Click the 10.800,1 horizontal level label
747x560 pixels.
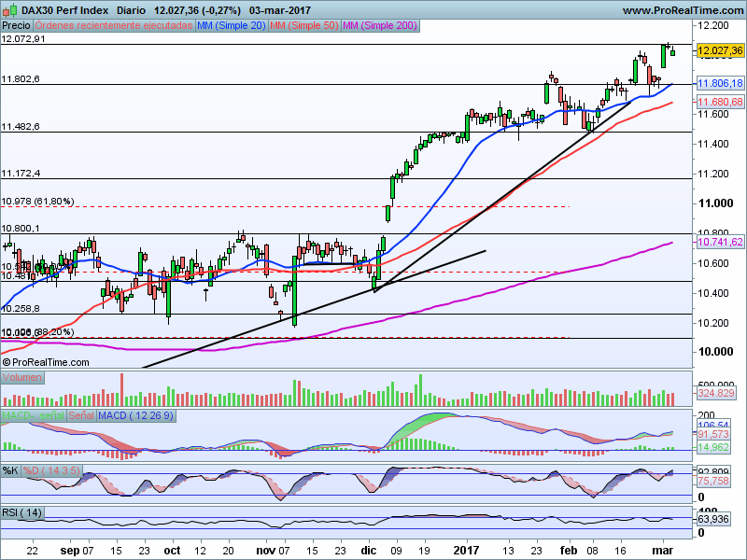coord(21,229)
